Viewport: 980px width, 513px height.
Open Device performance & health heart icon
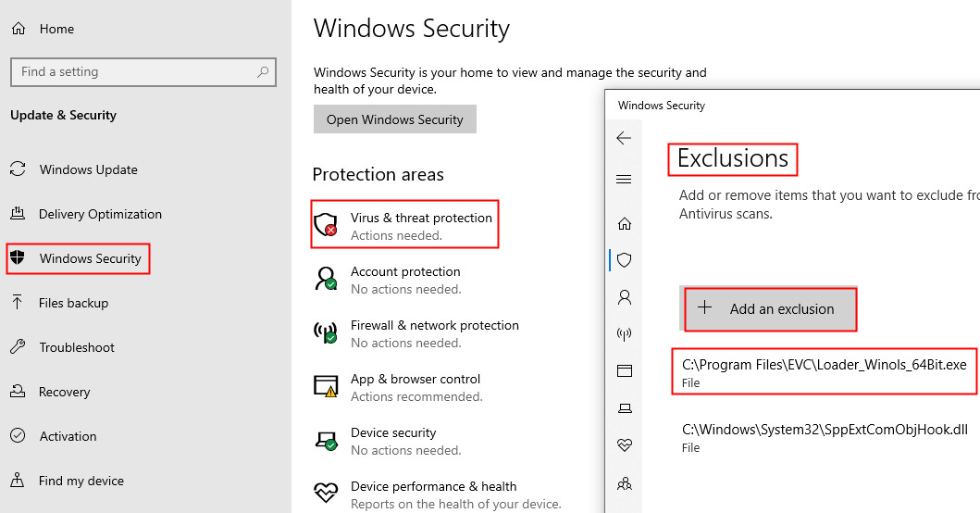(x=625, y=445)
